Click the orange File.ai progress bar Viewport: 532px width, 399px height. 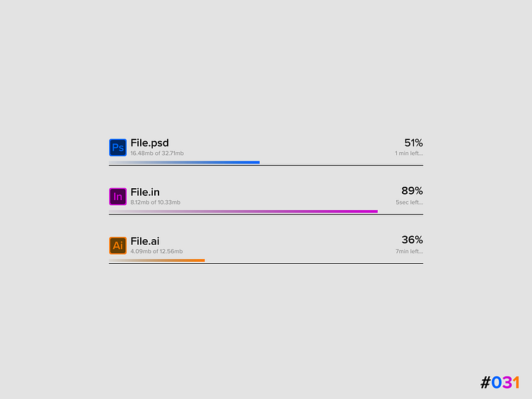(157, 260)
